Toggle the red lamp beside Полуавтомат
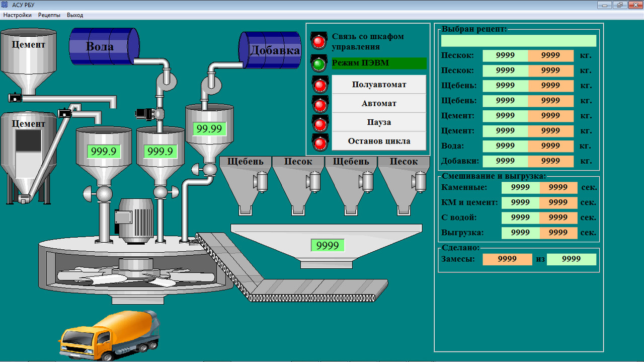The image size is (644, 362). click(x=320, y=85)
